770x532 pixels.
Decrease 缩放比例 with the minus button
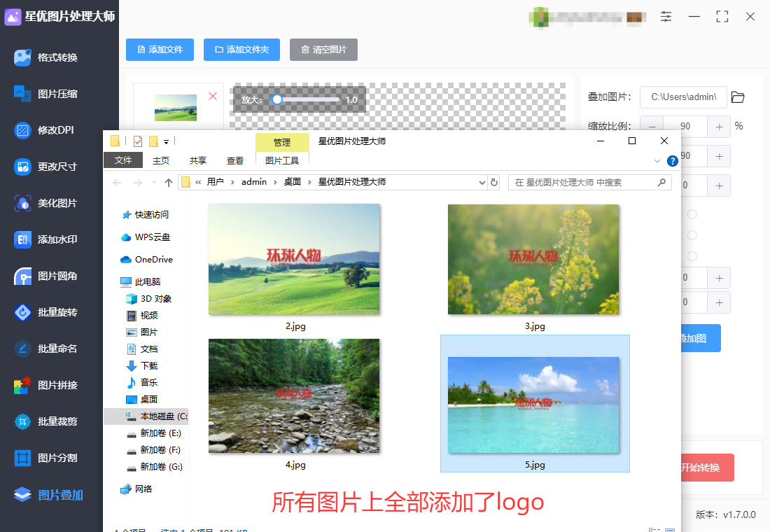(x=652, y=127)
